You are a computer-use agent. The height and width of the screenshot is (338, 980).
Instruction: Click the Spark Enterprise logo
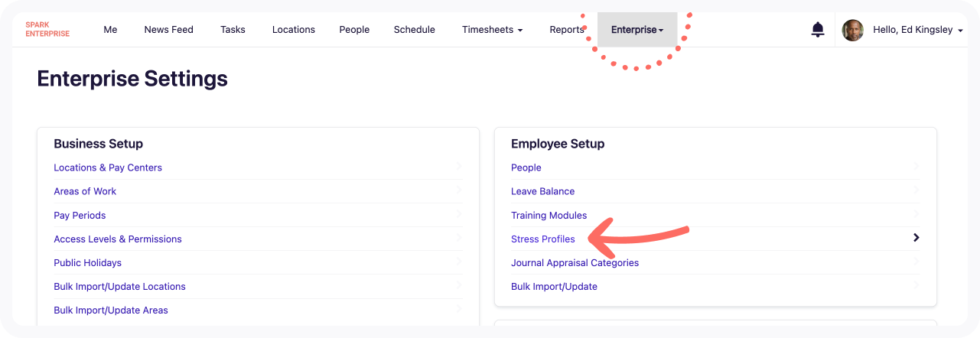coord(47,29)
